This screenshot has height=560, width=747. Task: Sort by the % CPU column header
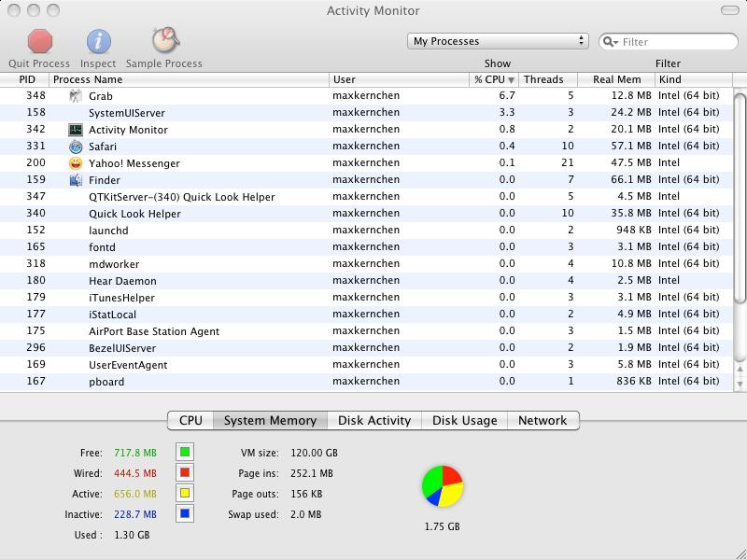point(494,79)
